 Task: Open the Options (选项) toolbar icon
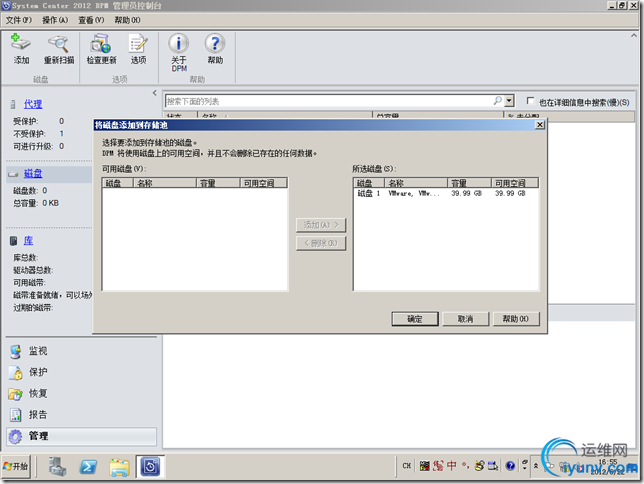coord(138,49)
